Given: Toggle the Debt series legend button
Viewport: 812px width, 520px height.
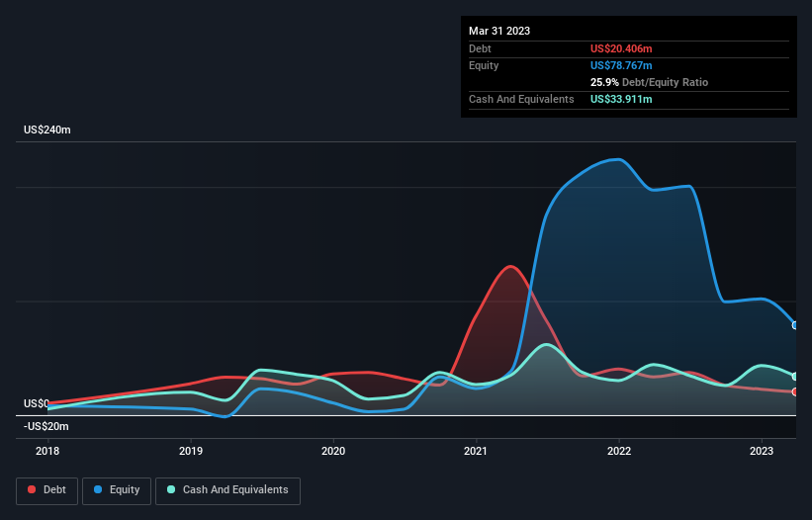Looking at the screenshot, I should [47, 490].
